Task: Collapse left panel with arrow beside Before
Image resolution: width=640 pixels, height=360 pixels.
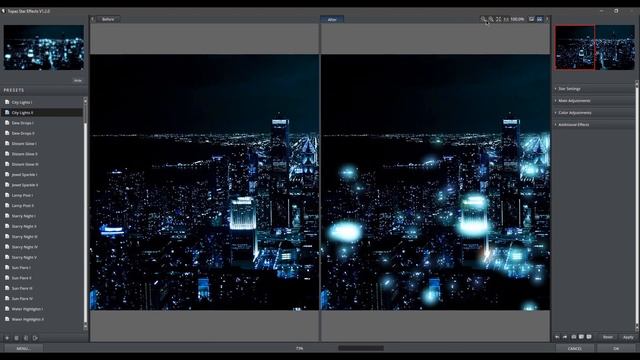Action: (x=93, y=19)
